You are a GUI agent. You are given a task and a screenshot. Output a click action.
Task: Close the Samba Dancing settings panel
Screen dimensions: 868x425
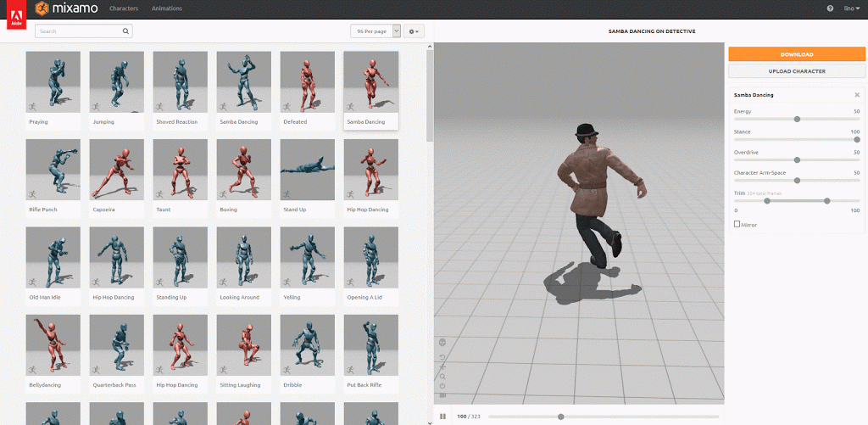857,95
